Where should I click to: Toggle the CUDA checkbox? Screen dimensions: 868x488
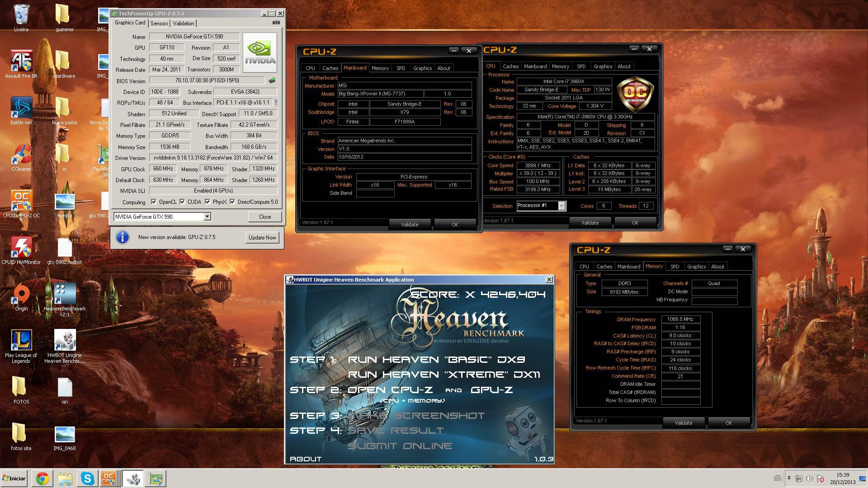(182, 202)
